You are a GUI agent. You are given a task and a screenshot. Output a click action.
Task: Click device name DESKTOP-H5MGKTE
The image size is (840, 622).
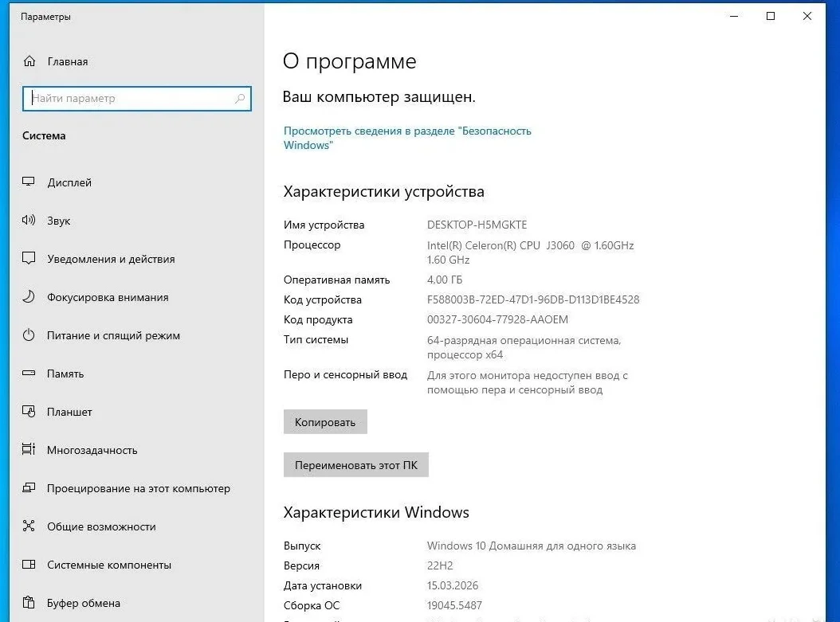[x=477, y=225]
